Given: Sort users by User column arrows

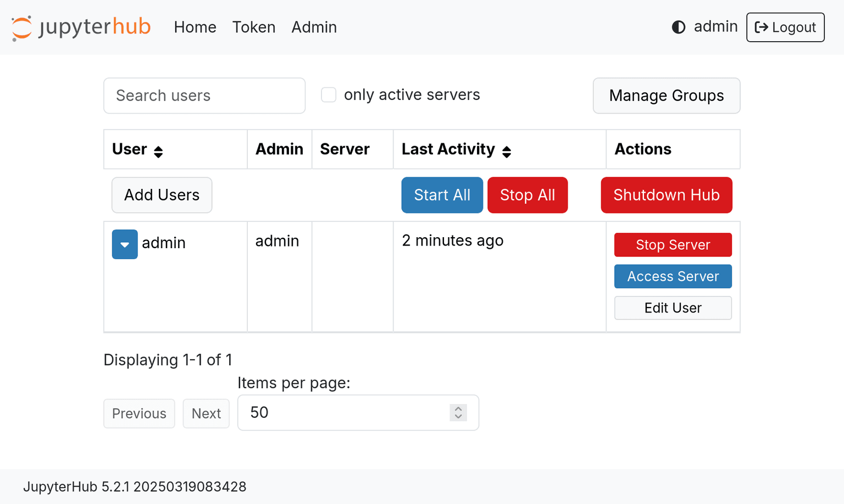Looking at the screenshot, I should [158, 152].
